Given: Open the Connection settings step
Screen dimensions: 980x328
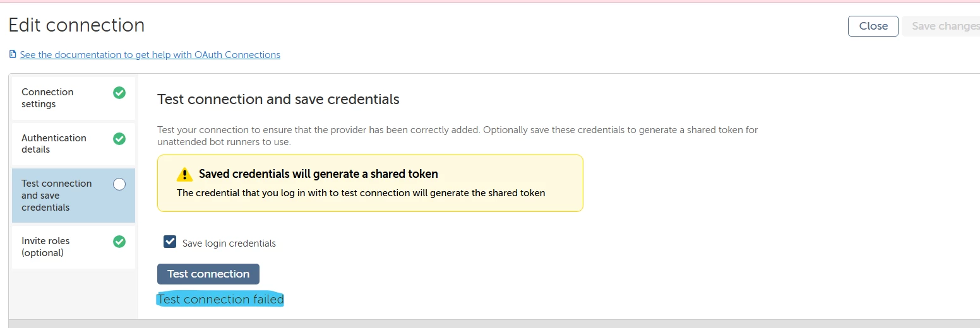Looking at the screenshot, I should [x=73, y=98].
